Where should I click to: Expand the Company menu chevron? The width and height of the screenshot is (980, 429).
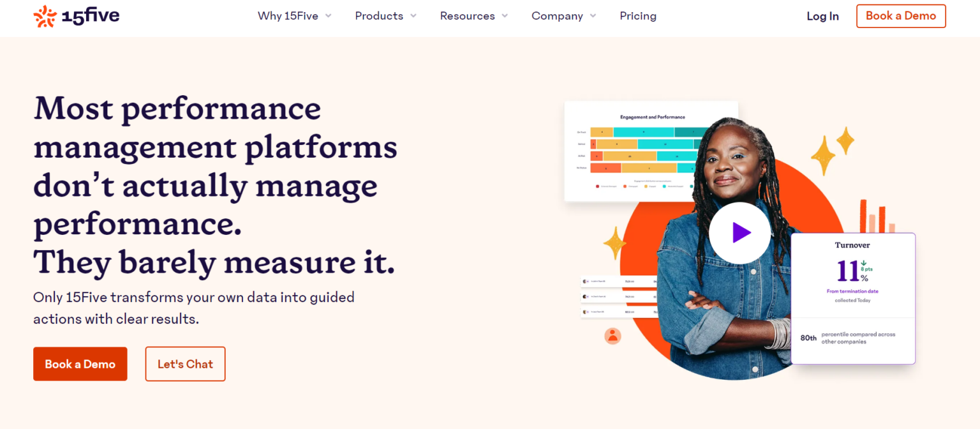(x=593, y=16)
